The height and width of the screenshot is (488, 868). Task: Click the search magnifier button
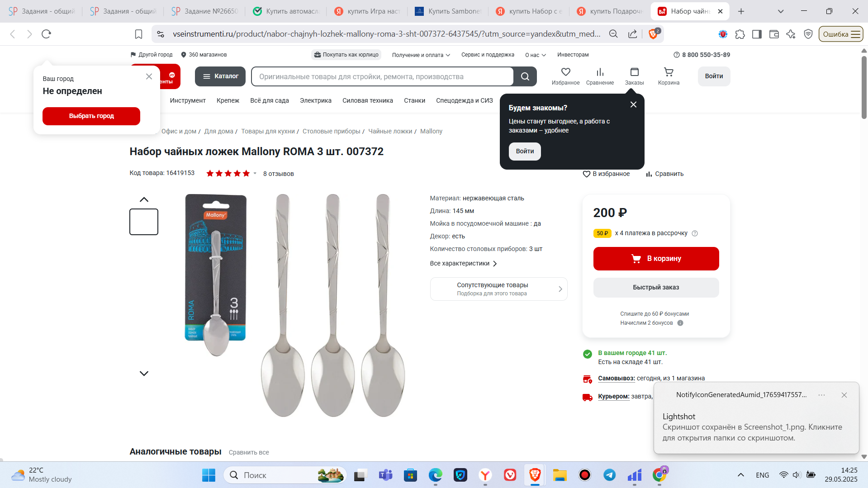tap(525, 76)
